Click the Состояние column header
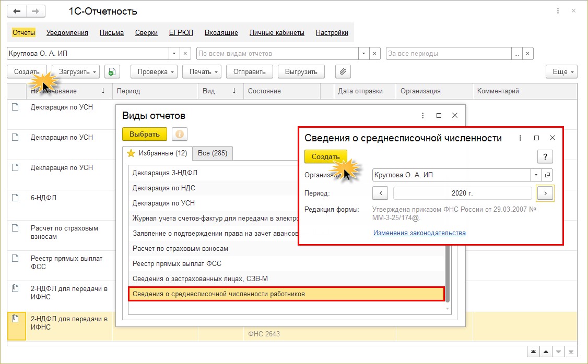 coord(282,91)
